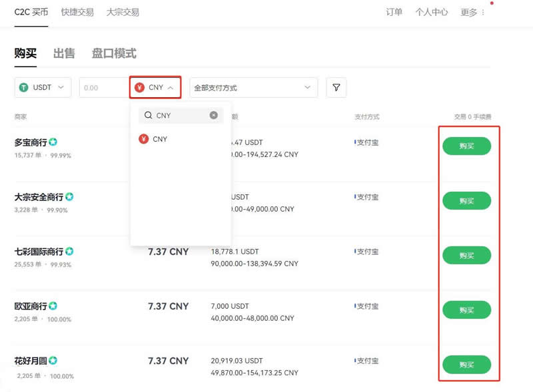Image resolution: width=533 pixels, height=392 pixels.
Task: Switch to 盘口模式 tab
Action: pyautogui.click(x=114, y=54)
